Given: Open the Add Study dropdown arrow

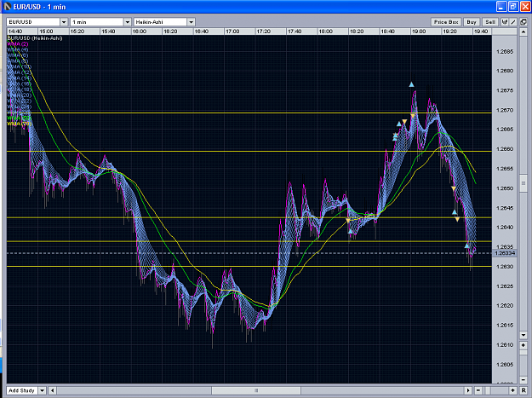Looking at the screenshot, I should pyautogui.click(x=42, y=390).
